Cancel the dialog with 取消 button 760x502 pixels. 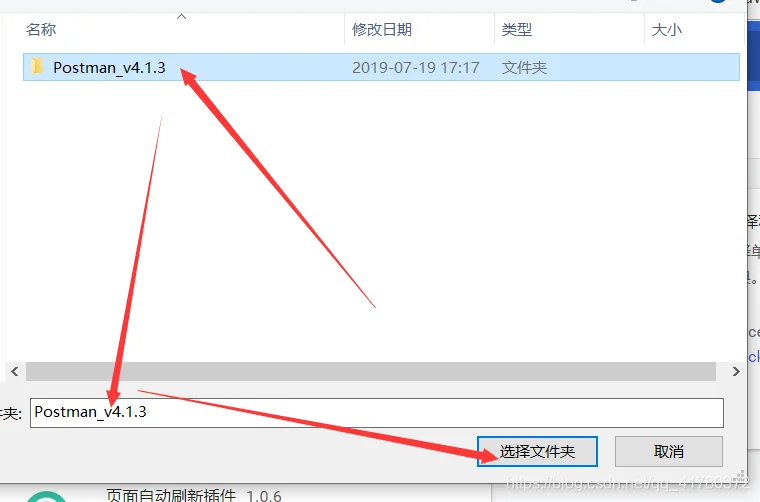click(668, 452)
